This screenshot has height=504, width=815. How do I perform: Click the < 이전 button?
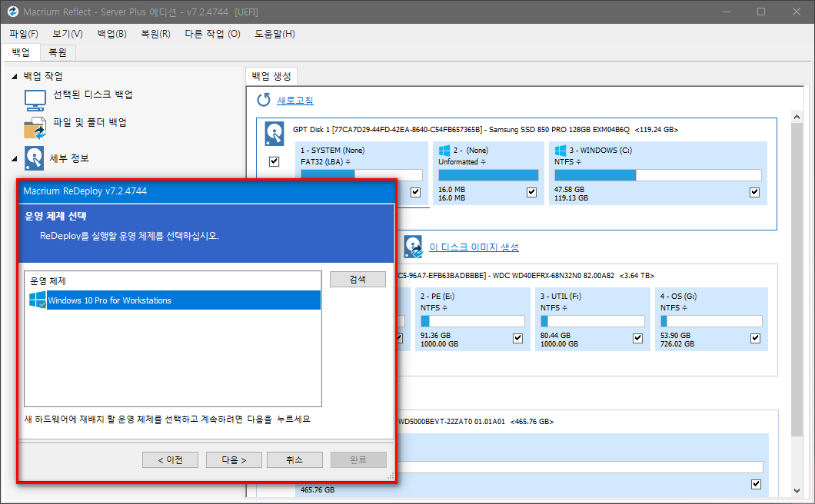tap(170, 460)
